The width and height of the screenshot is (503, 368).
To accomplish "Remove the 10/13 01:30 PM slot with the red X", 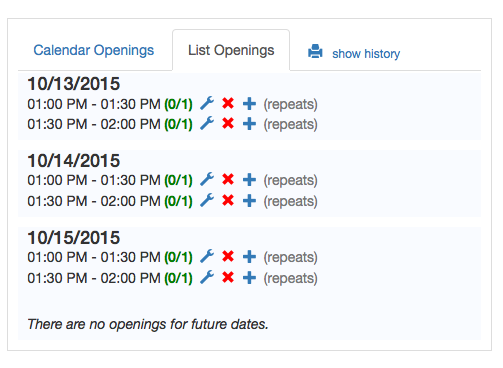I will [228, 123].
